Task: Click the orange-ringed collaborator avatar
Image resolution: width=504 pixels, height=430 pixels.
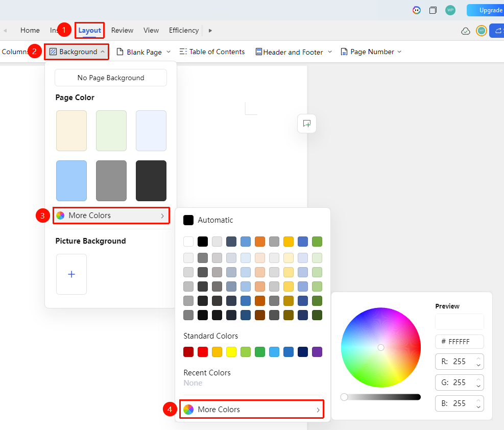Action: point(481,31)
